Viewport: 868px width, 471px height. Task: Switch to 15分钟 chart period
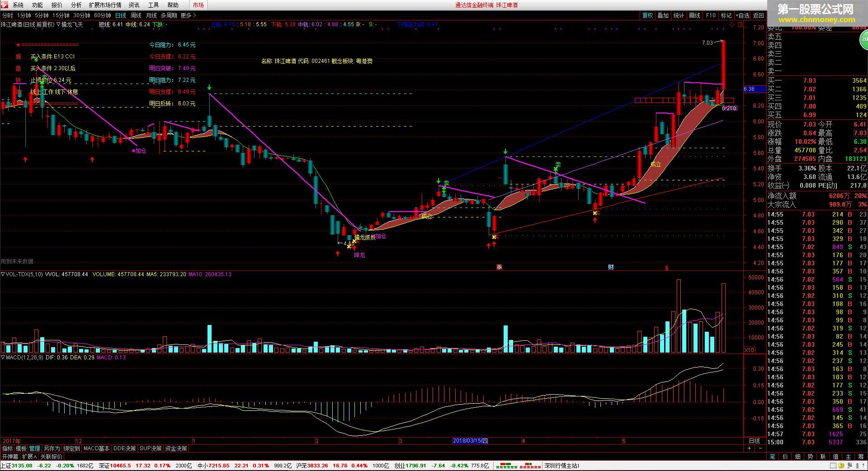(x=61, y=15)
